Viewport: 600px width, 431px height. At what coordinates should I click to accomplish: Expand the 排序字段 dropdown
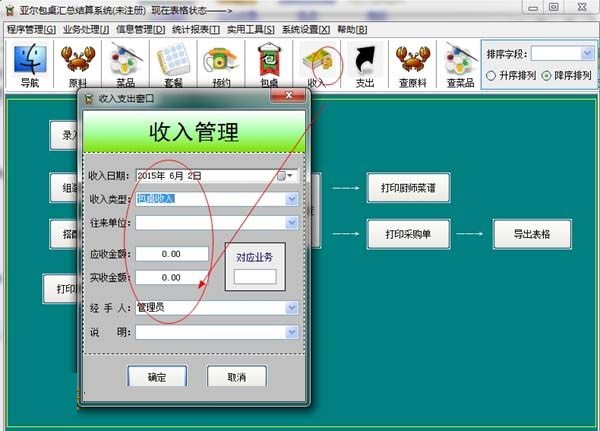click(587, 54)
